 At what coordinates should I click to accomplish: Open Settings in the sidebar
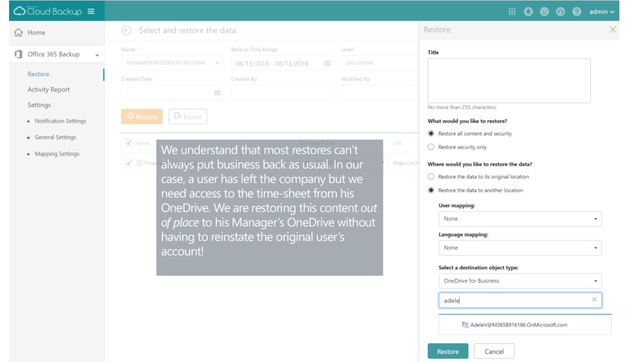click(x=39, y=105)
